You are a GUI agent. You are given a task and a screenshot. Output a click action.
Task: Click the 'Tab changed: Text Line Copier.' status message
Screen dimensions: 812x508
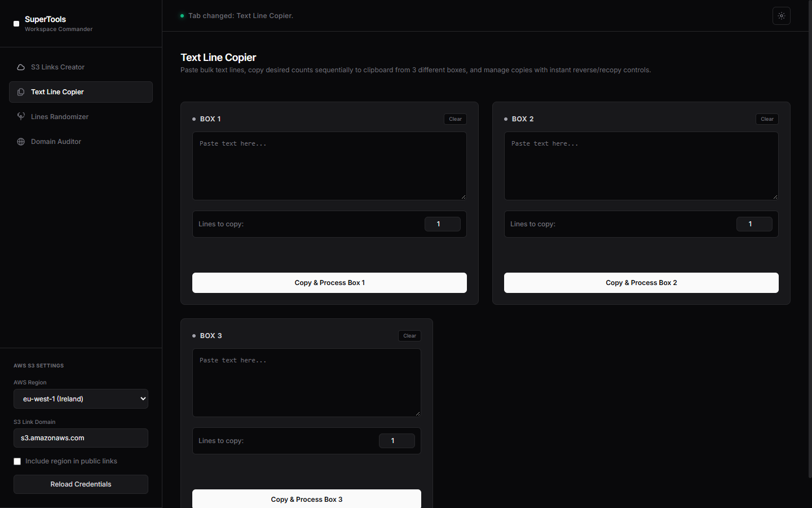[241, 16]
